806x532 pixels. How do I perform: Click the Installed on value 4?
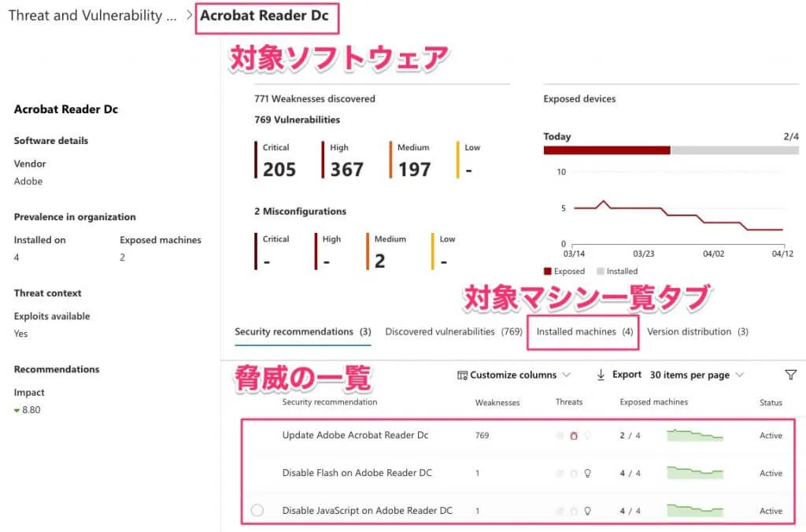pos(17,257)
